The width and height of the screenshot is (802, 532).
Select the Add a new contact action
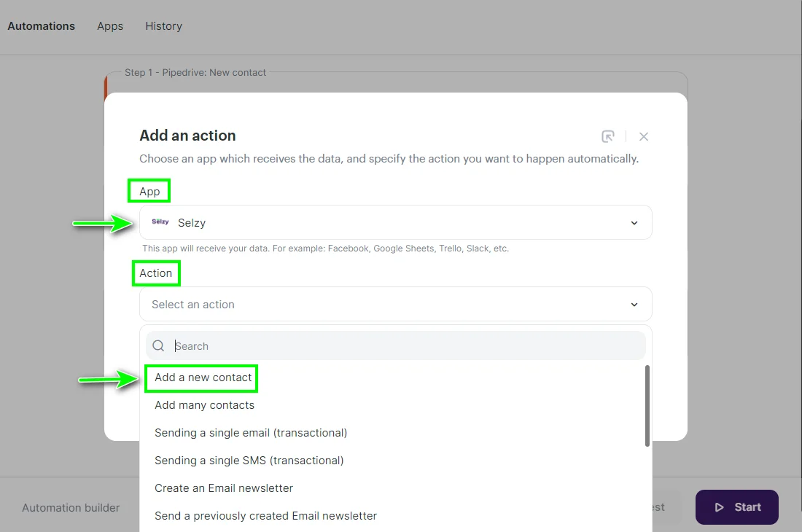tap(201, 378)
